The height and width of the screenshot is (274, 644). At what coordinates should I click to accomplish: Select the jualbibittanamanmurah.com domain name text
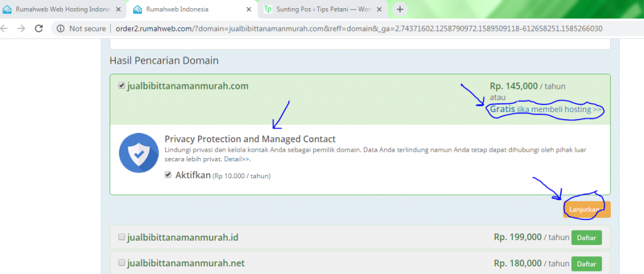pos(187,86)
